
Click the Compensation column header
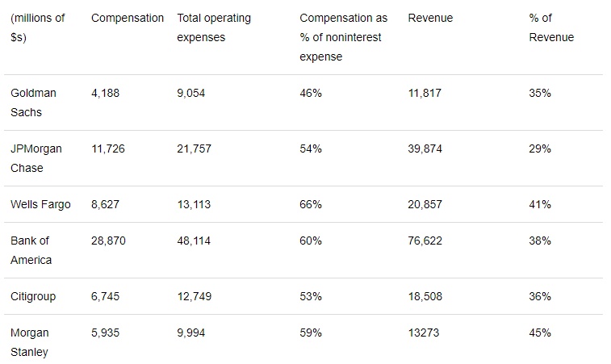pos(128,18)
